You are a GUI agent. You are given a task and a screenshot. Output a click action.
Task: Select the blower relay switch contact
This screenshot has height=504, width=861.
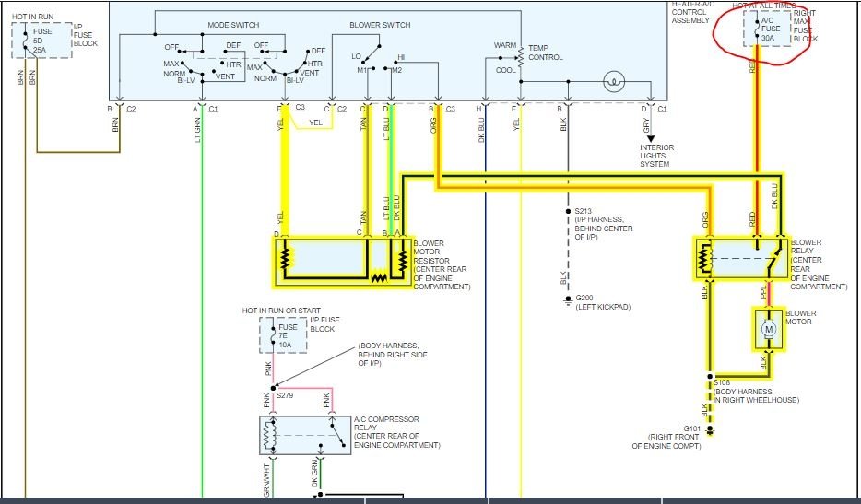tap(774, 258)
